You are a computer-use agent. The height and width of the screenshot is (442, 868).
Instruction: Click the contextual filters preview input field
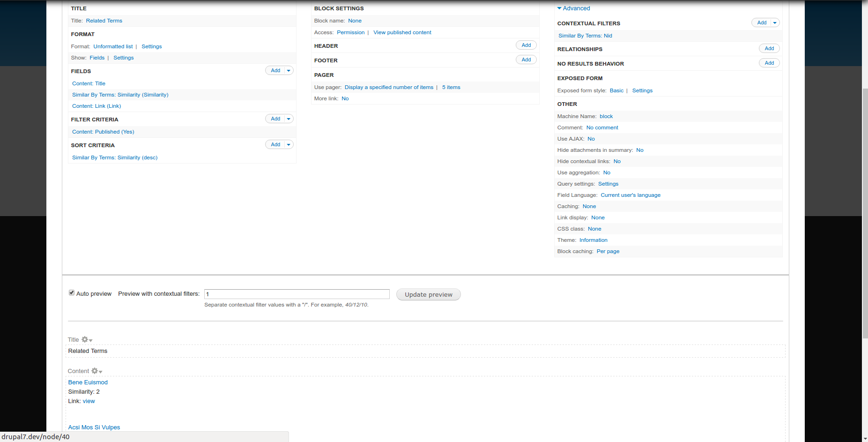click(297, 294)
